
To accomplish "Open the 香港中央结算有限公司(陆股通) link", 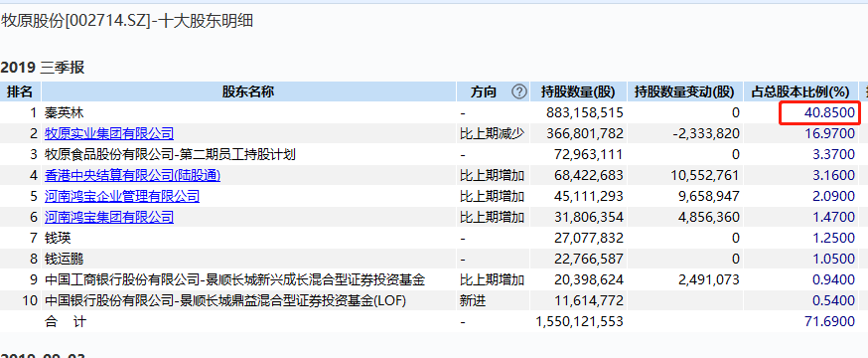I will 132,176.
